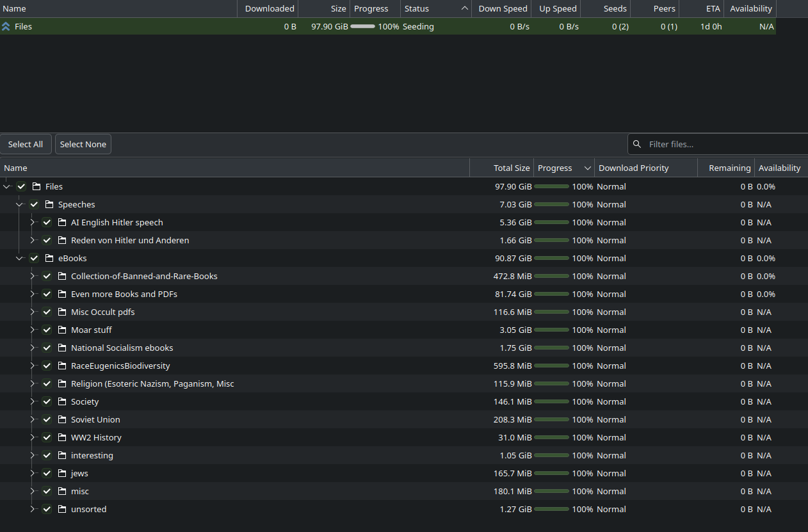The height and width of the screenshot is (532, 808).
Task: Sort torrents by Up Speed column
Action: 557,8
